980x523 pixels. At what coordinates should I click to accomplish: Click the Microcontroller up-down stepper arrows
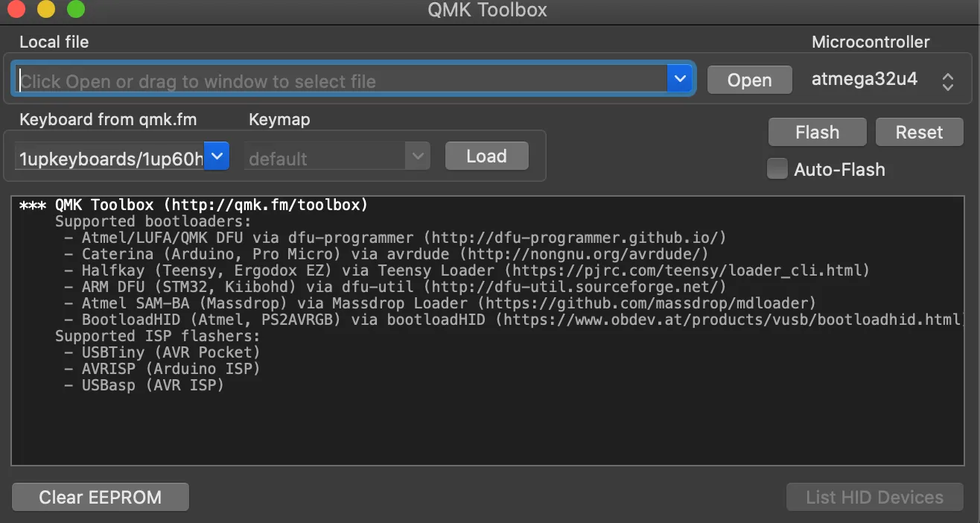click(947, 80)
